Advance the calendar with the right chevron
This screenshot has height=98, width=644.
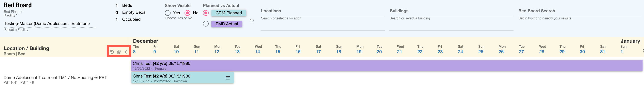coord(643,51)
